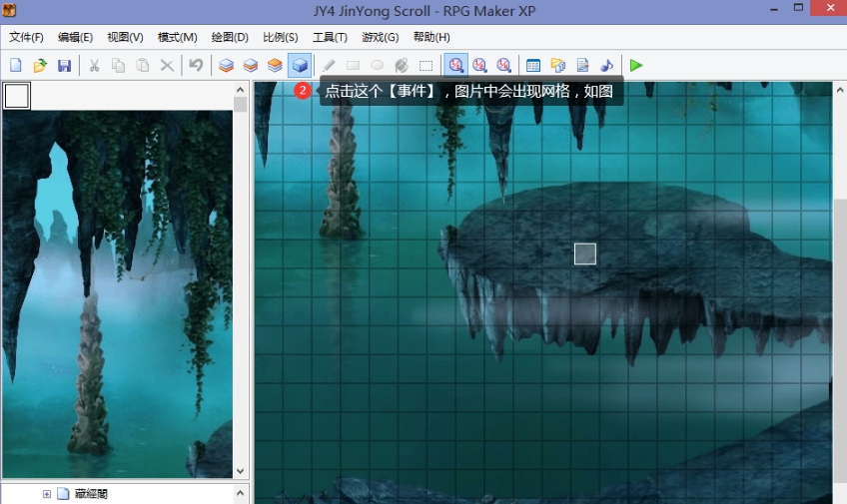847x504 pixels.
Task: Cut selection using the scissors icon
Action: [94, 65]
